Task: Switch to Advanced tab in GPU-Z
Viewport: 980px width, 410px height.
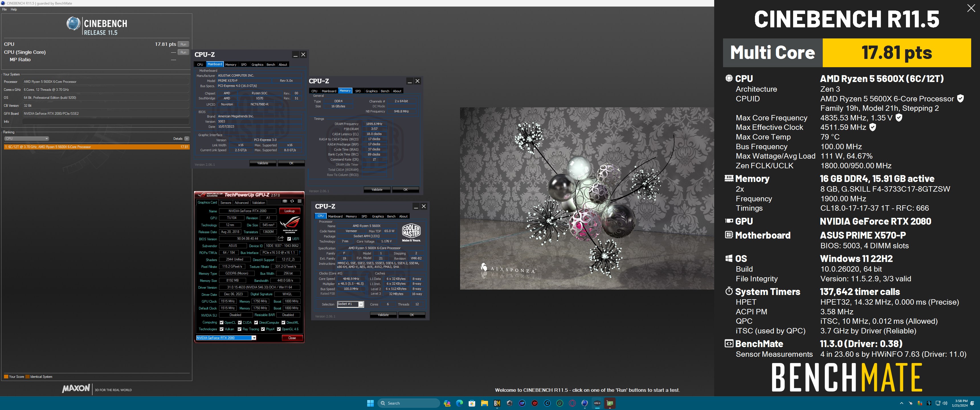Action: coord(241,203)
